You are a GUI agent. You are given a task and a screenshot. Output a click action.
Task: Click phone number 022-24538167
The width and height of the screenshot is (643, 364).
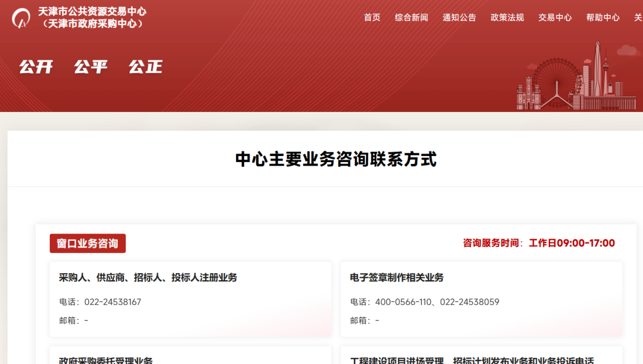pos(114,302)
